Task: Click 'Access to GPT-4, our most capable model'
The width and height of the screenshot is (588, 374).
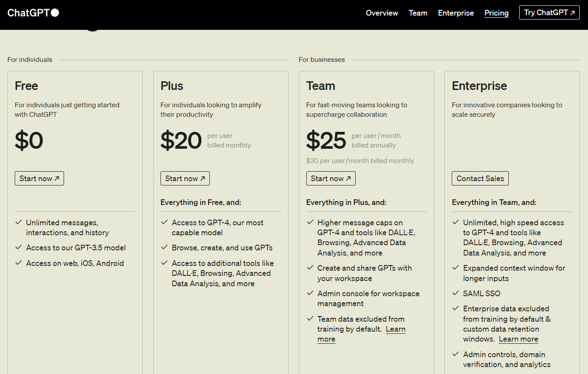Action: point(218,227)
